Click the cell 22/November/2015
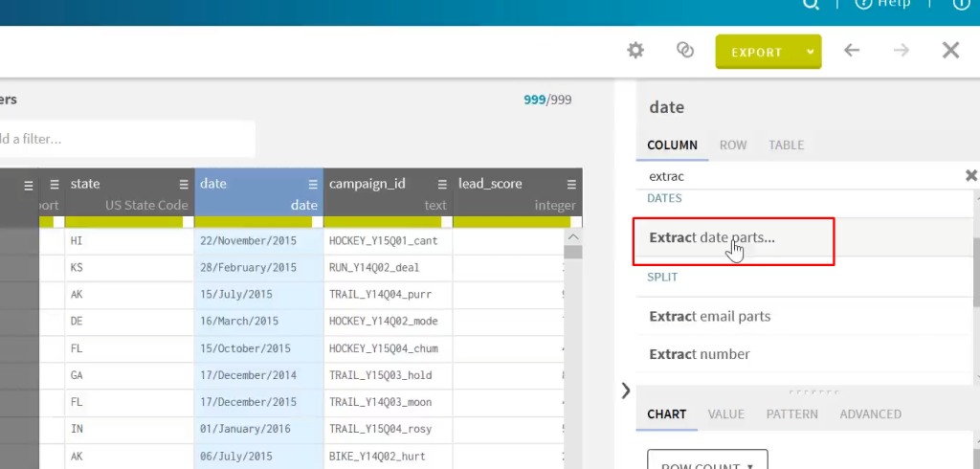 [258, 241]
